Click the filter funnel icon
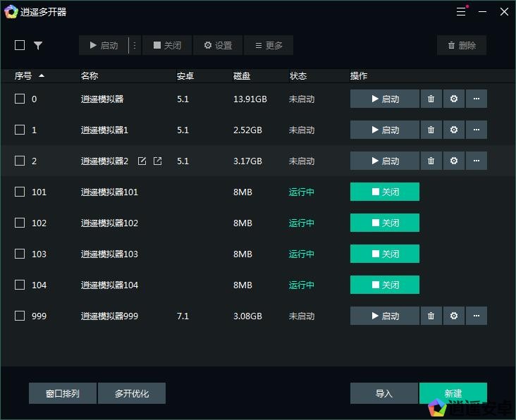Screen dimensions: 516x420 coord(38,45)
